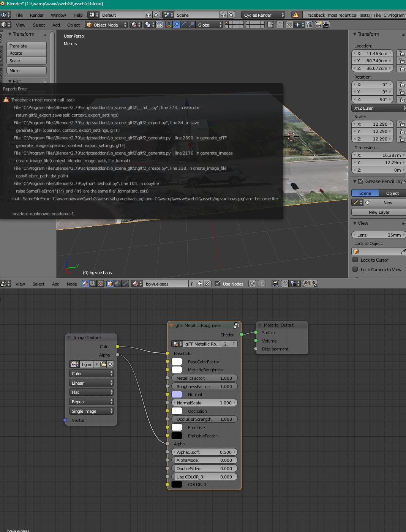Image resolution: width=406 pixels, height=532 pixels.
Task: Open the XYZ Euler rotation mode dropdown
Action: click(x=379, y=108)
